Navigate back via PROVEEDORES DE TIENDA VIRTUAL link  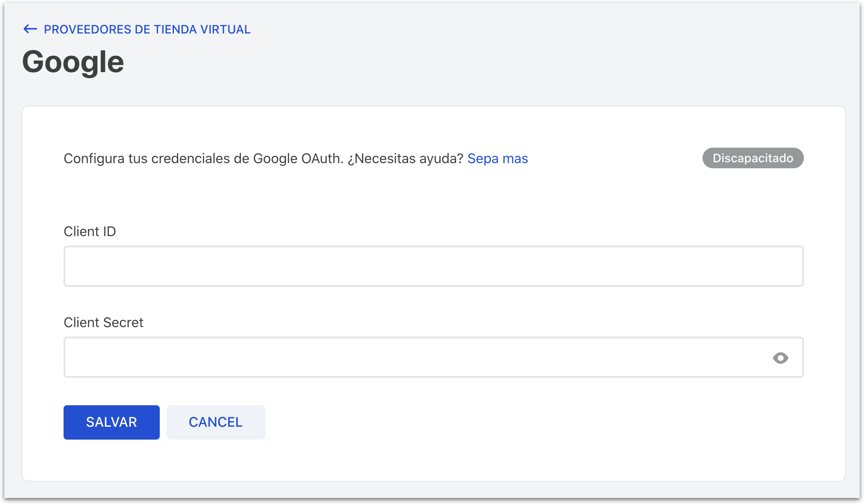point(146,29)
